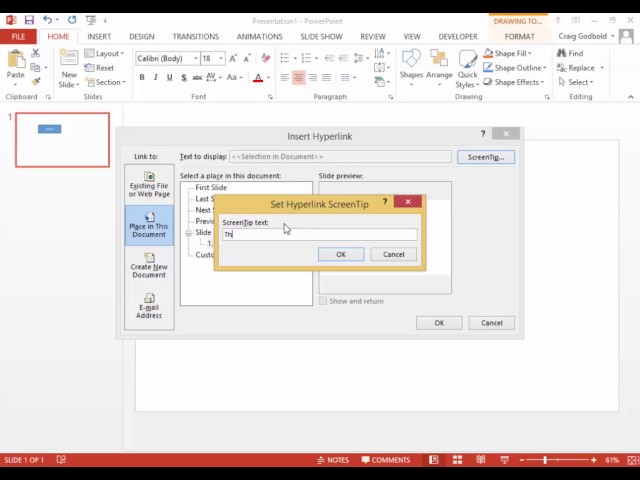This screenshot has width=640, height=480.
Task: Open Shape Outline dropdown
Action: click(x=515, y=68)
